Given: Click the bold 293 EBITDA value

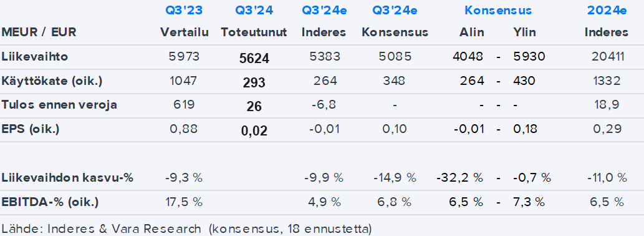Looking at the screenshot, I should (254, 82).
